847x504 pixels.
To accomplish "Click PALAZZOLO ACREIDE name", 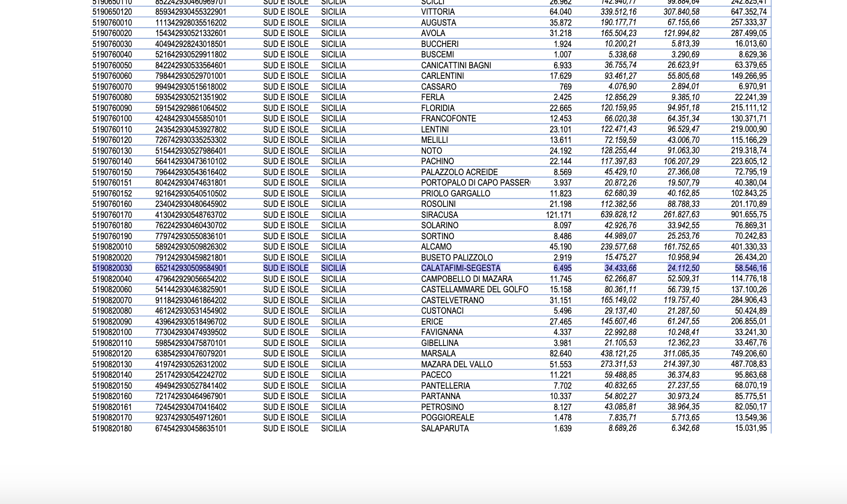I will point(459,172).
